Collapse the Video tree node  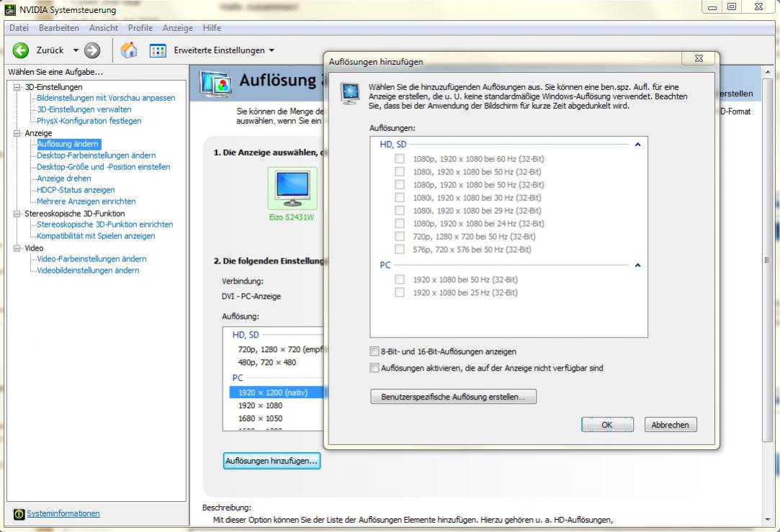[17, 248]
